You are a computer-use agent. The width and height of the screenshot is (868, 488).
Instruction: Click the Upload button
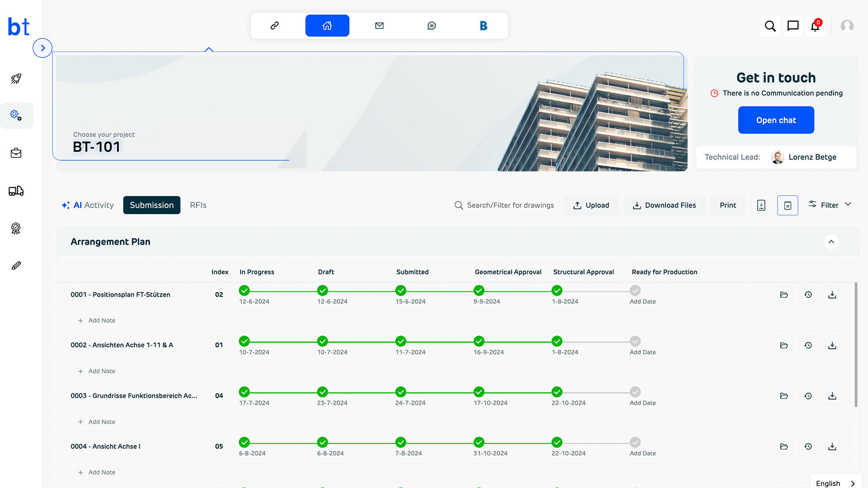tap(591, 205)
